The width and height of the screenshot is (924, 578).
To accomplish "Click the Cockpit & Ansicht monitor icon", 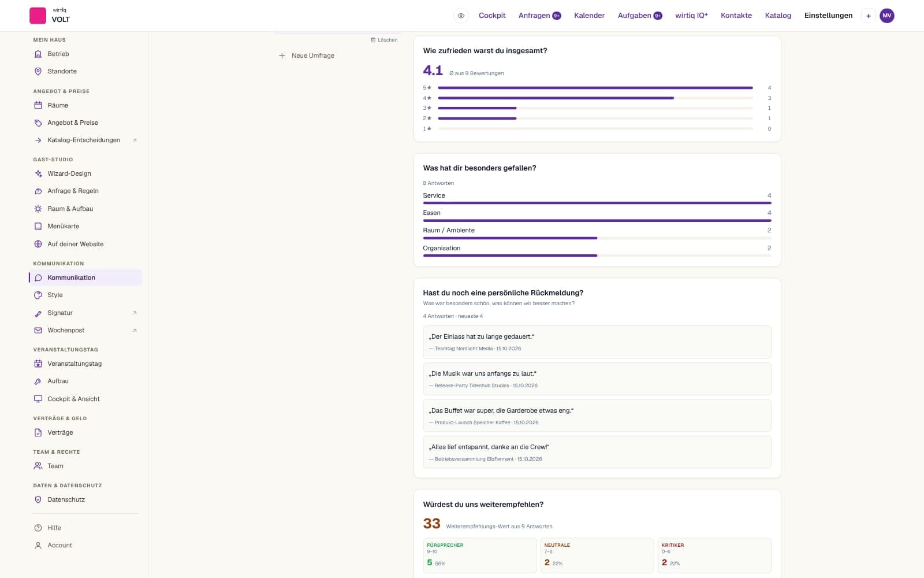I will pyautogui.click(x=38, y=399).
